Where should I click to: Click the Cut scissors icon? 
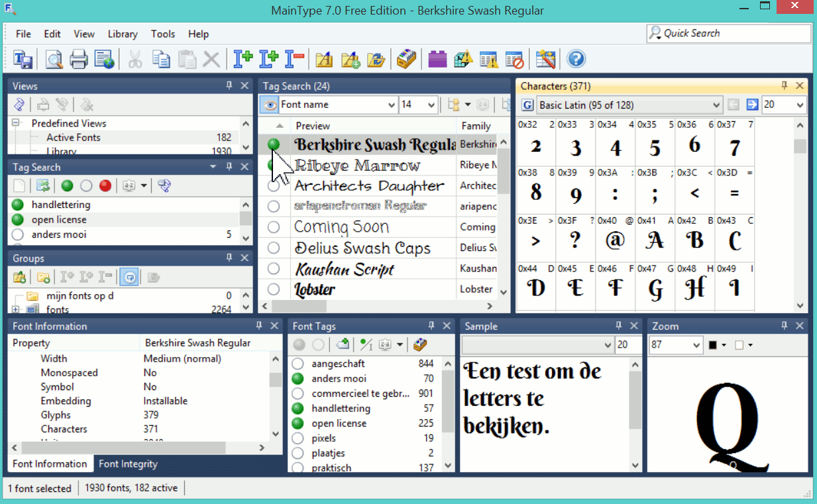click(x=135, y=60)
